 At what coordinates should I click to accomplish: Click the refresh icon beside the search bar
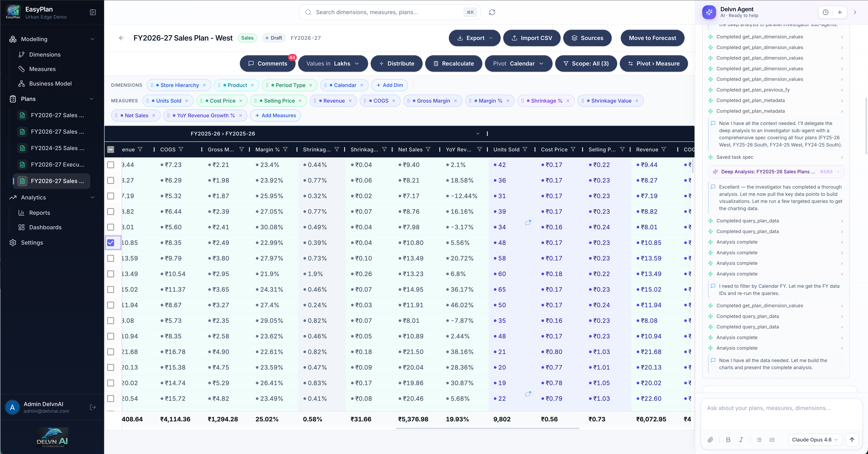tap(492, 12)
